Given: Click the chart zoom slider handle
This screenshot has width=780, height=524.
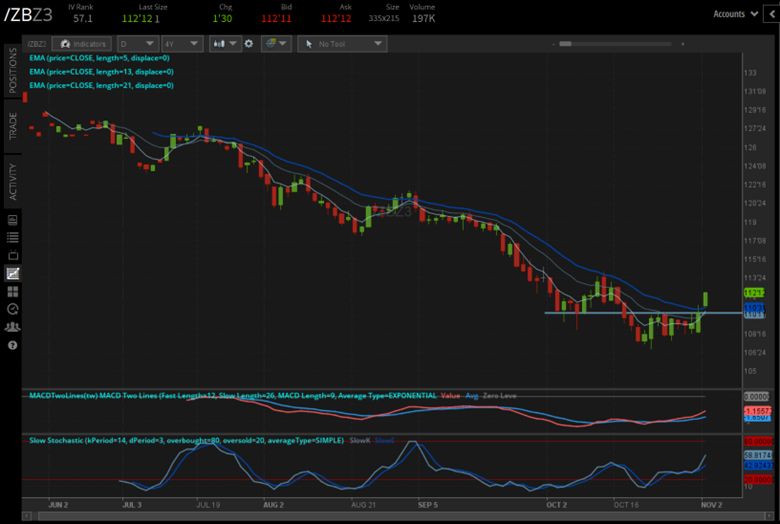Looking at the screenshot, I should (x=566, y=44).
